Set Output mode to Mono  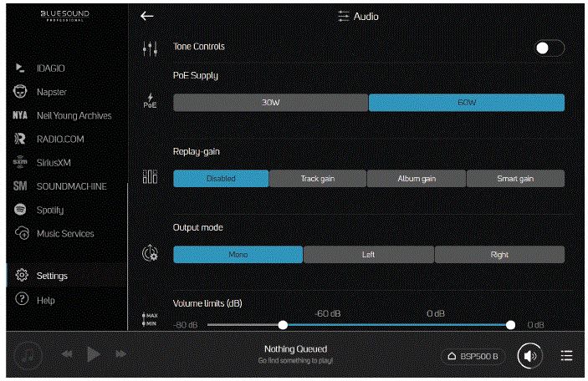click(238, 254)
